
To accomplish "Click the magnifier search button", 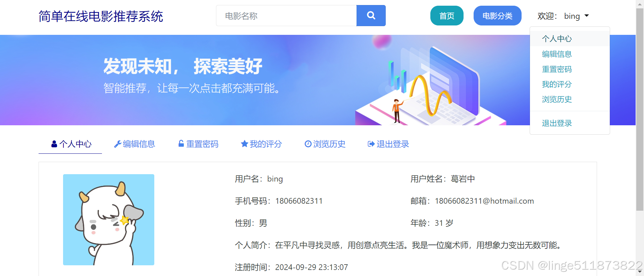I will coord(371,15).
